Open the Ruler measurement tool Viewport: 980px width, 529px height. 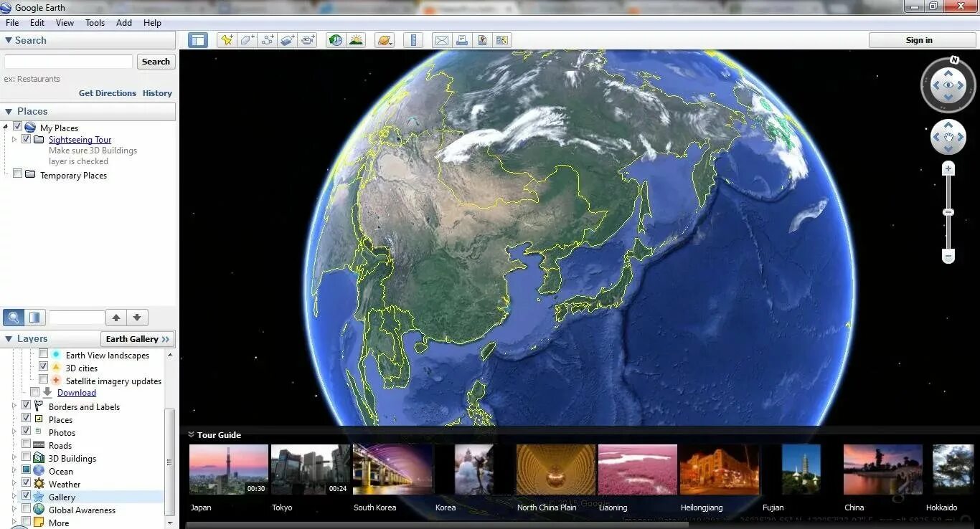click(413, 39)
